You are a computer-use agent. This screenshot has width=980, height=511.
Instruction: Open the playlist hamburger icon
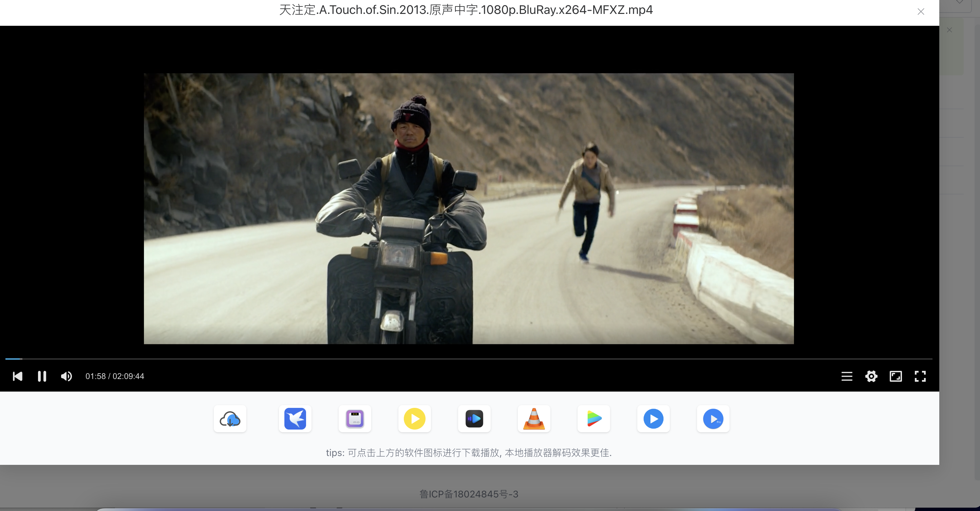click(x=847, y=376)
